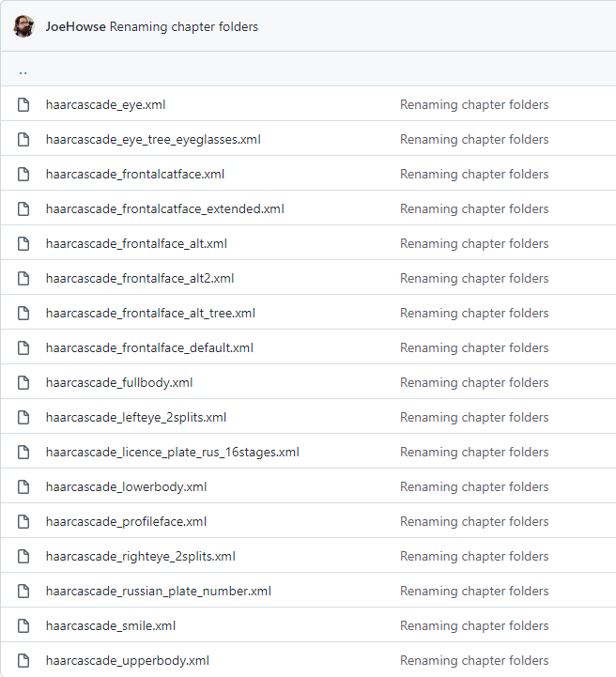Open commit message in haarcascade_upperbody.xml row
Image resolution: width=616 pixels, height=677 pixels.
coord(474,661)
